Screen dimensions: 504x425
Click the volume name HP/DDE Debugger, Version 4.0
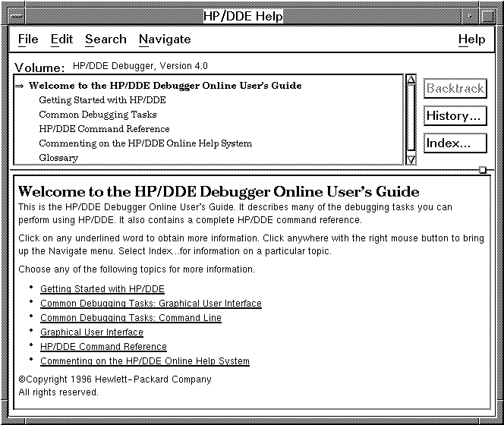140,66
